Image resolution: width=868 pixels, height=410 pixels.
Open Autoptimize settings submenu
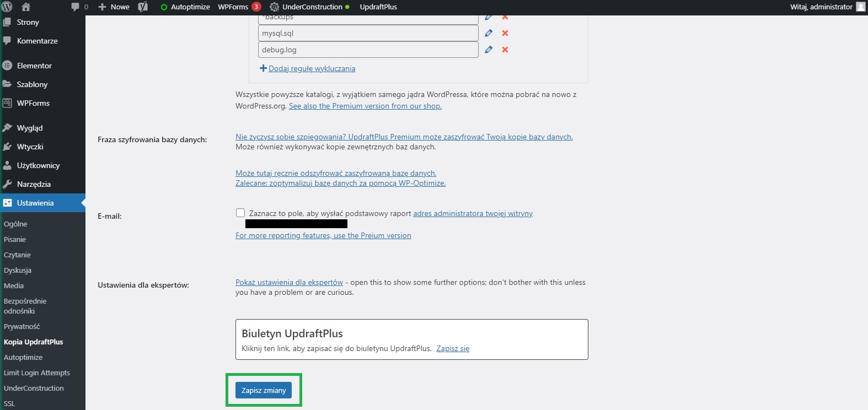click(23, 357)
